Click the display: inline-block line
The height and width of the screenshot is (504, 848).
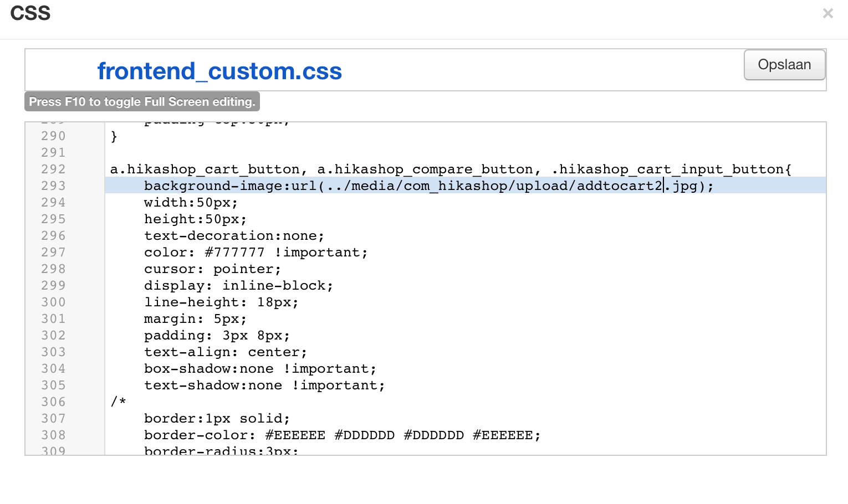tap(238, 285)
